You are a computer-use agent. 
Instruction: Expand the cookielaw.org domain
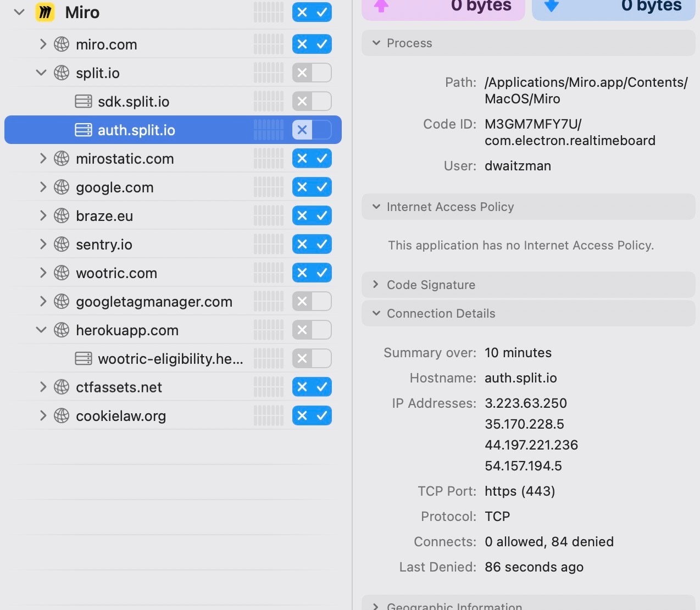coord(43,415)
